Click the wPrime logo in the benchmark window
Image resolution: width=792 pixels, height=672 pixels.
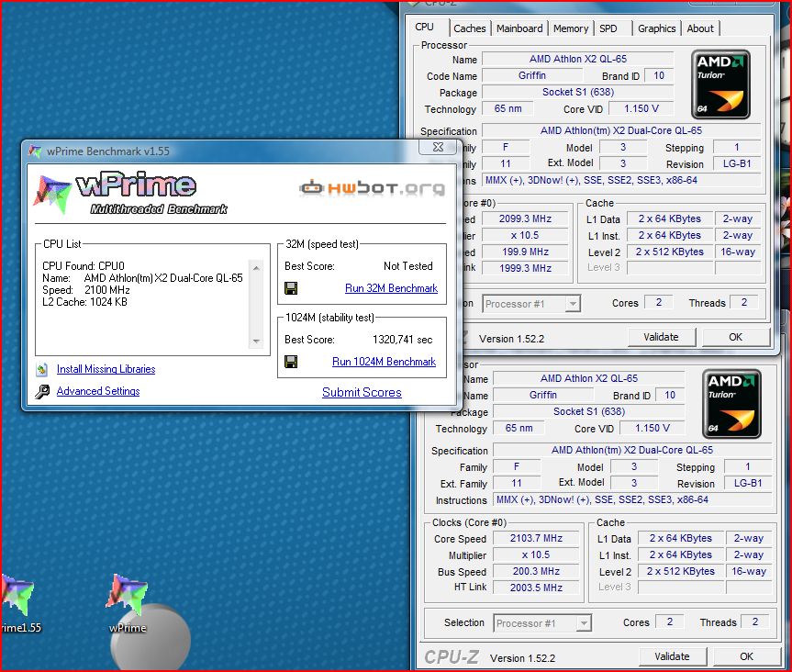(130, 194)
